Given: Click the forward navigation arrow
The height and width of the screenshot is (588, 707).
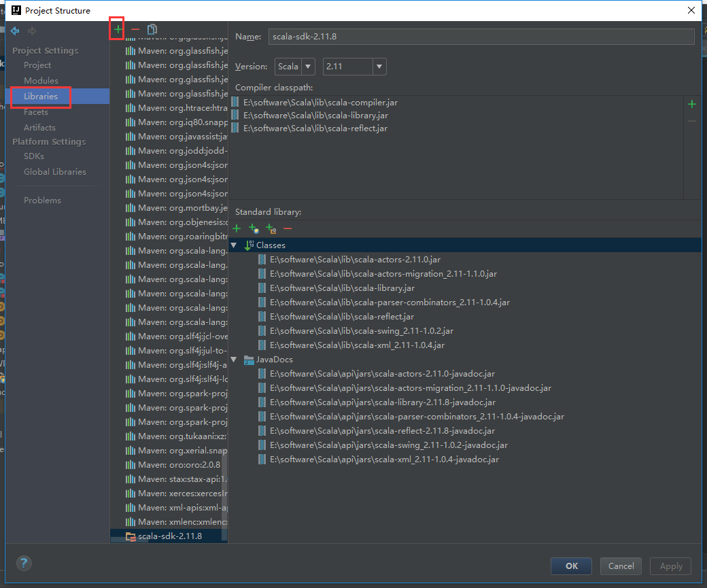Looking at the screenshot, I should coord(31,31).
